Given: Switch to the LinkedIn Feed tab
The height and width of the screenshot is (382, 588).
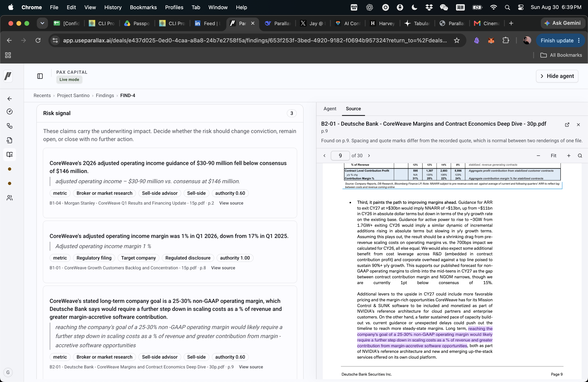Looking at the screenshot, I should 207,23.
